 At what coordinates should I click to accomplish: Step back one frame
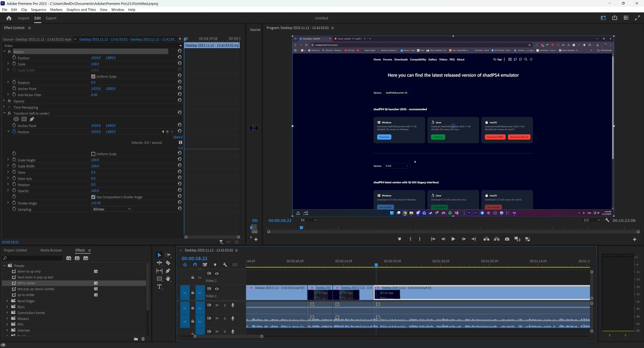pyautogui.click(x=443, y=239)
